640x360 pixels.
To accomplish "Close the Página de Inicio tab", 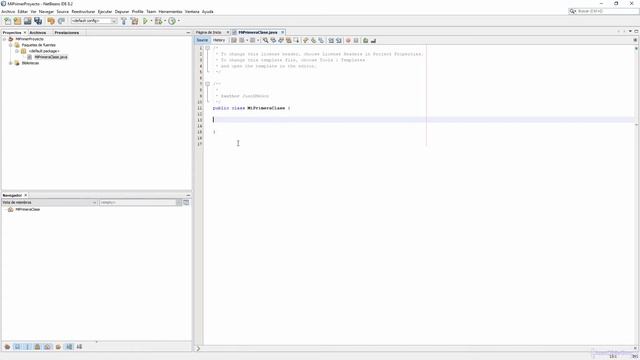I will click(x=228, y=32).
